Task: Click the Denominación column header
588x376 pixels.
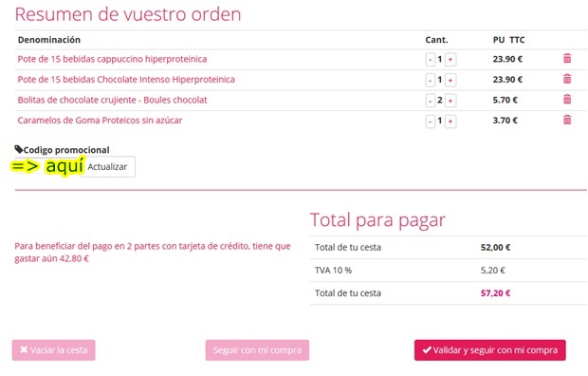Action: [x=49, y=40]
